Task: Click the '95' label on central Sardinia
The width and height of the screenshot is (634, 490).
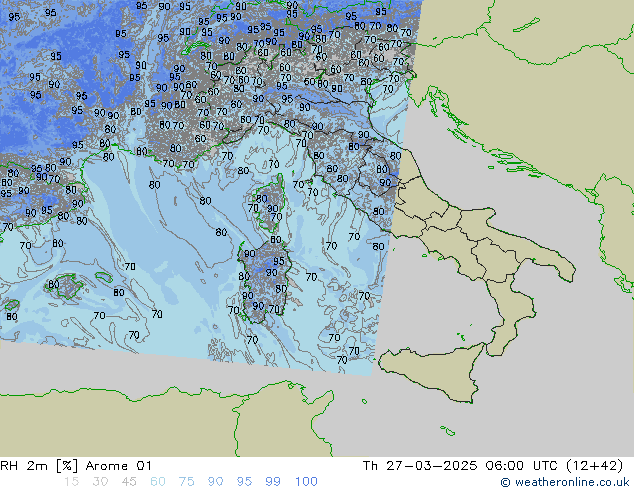Action: 279,261
